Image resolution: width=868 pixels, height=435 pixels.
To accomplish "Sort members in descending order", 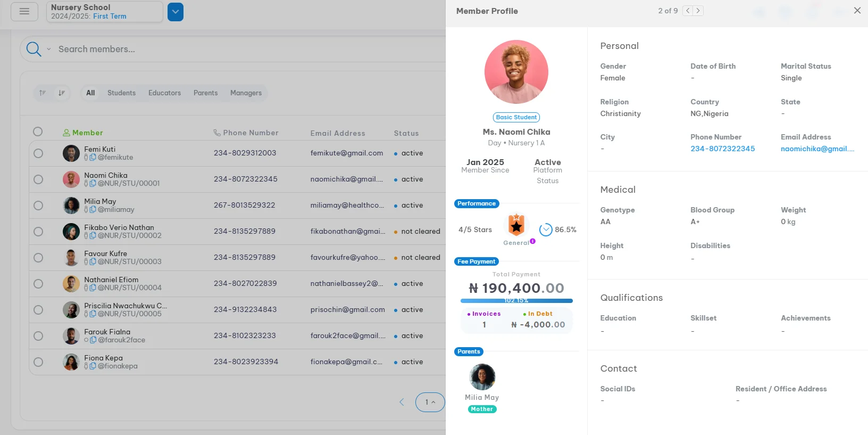I will pyautogui.click(x=62, y=93).
